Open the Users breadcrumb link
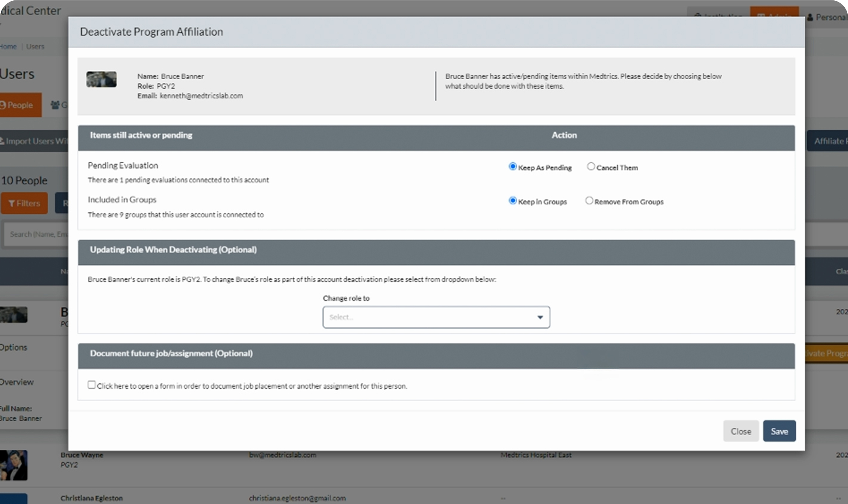Image resolution: width=848 pixels, height=504 pixels. click(x=35, y=46)
